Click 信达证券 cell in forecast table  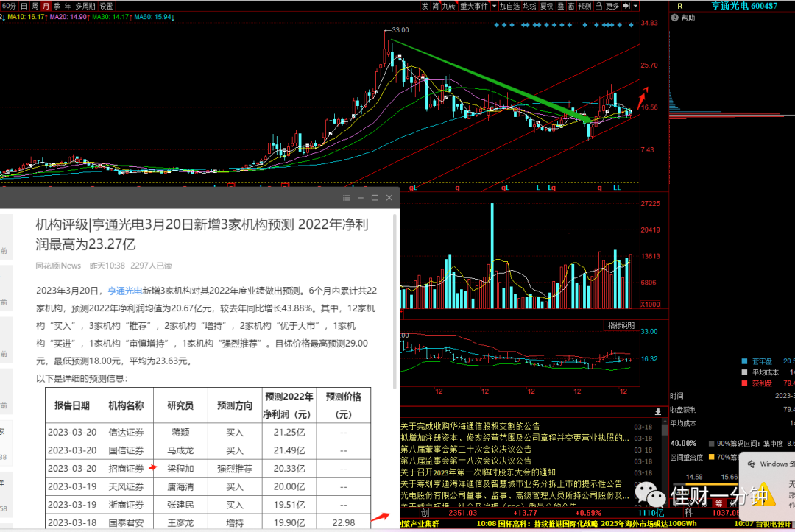tap(127, 433)
